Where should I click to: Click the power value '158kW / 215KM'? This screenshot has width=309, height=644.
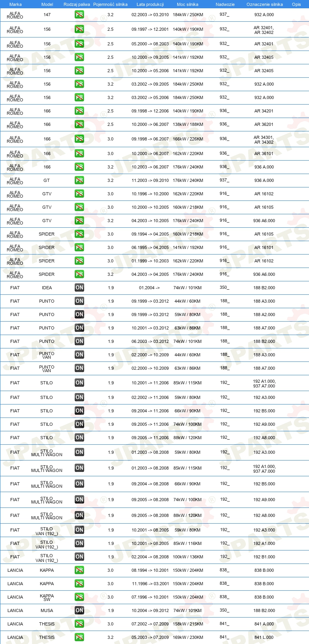pos(188,624)
